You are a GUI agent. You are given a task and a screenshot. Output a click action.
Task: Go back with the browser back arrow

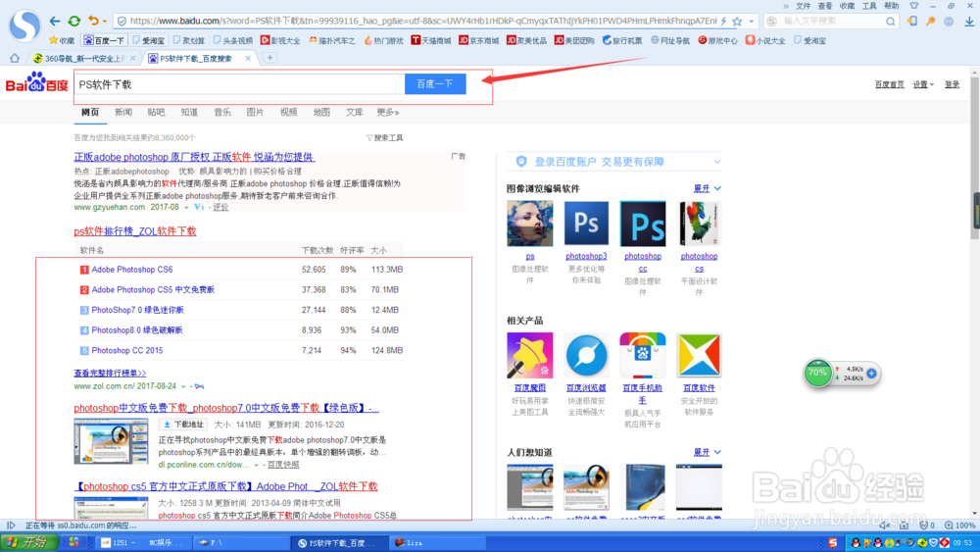tap(55, 21)
